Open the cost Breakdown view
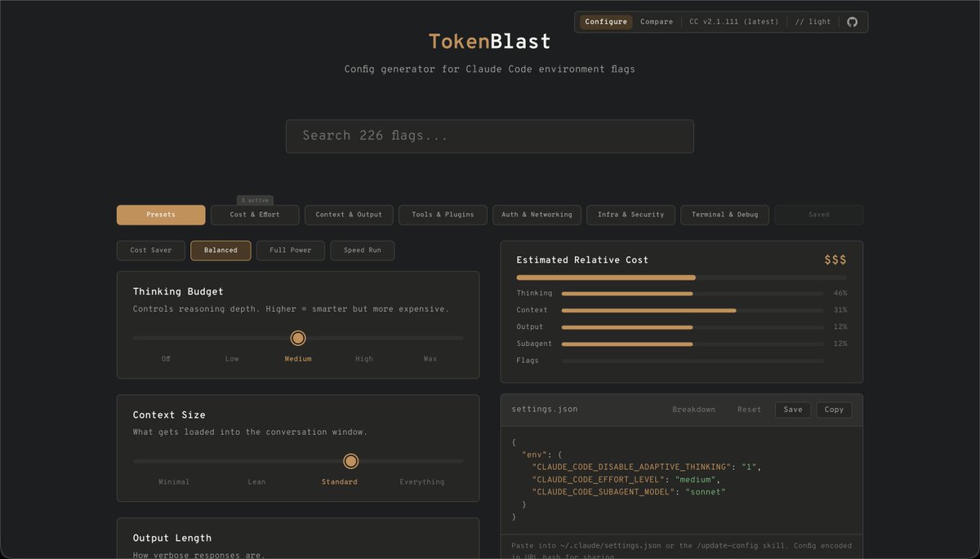Image resolution: width=980 pixels, height=559 pixels. tap(693, 410)
